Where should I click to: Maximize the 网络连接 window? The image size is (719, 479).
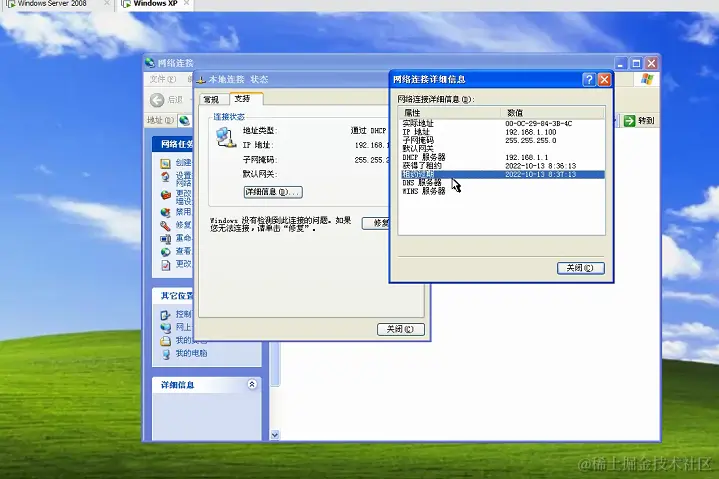coord(636,63)
